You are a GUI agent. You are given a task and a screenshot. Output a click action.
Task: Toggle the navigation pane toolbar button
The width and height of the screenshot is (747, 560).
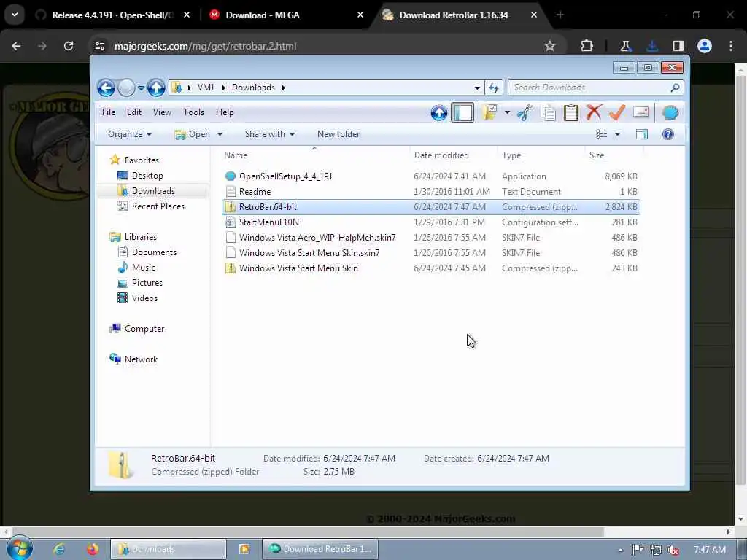point(462,113)
